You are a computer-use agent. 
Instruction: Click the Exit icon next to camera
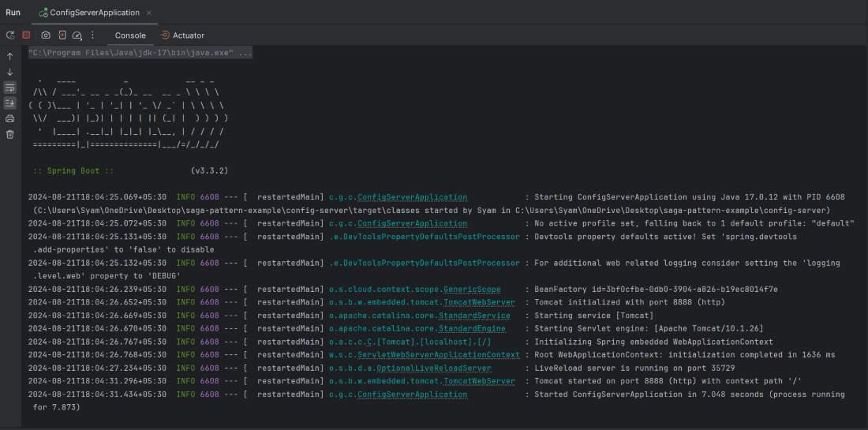point(62,35)
